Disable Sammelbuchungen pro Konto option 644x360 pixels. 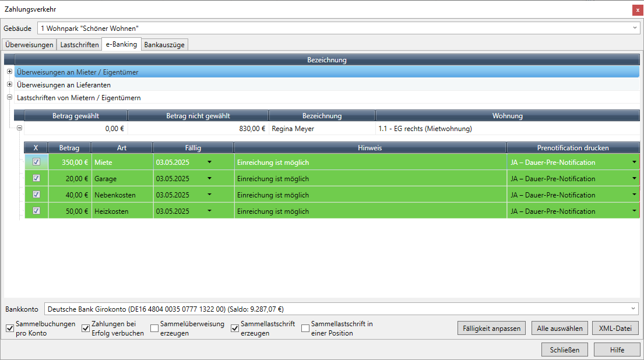click(10, 329)
